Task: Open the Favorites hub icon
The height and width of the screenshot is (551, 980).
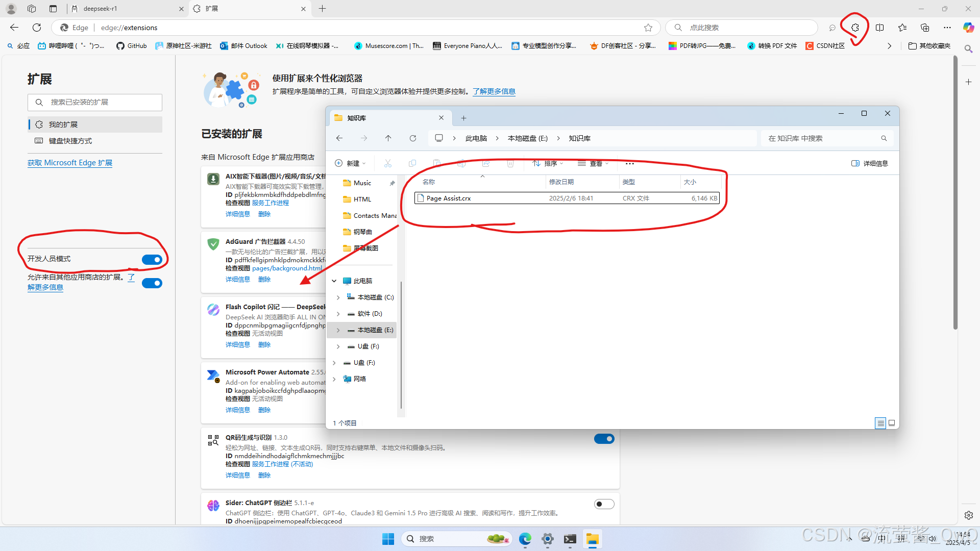Action: [x=902, y=28]
